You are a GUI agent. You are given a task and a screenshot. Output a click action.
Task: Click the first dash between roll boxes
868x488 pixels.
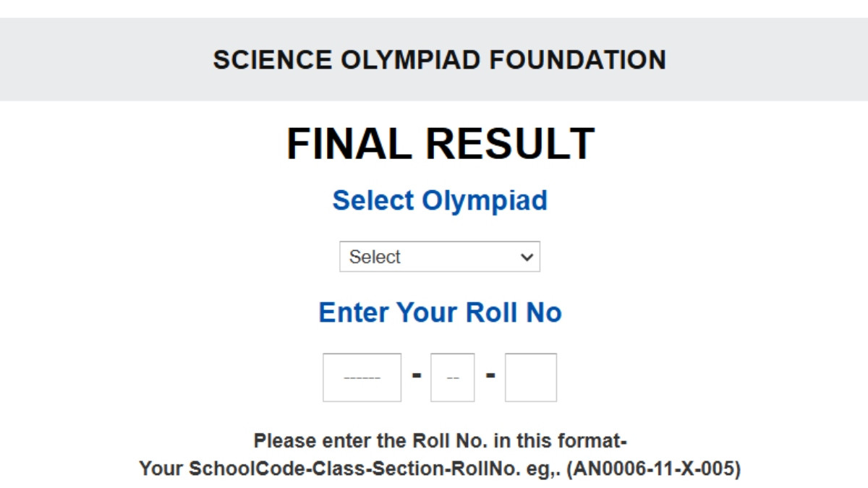(x=416, y=376)
